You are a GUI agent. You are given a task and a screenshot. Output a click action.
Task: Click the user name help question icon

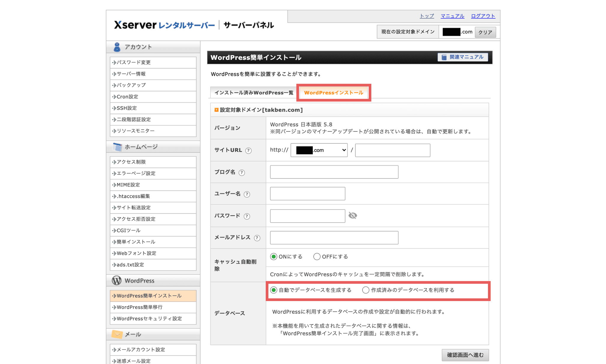point(247,194)
